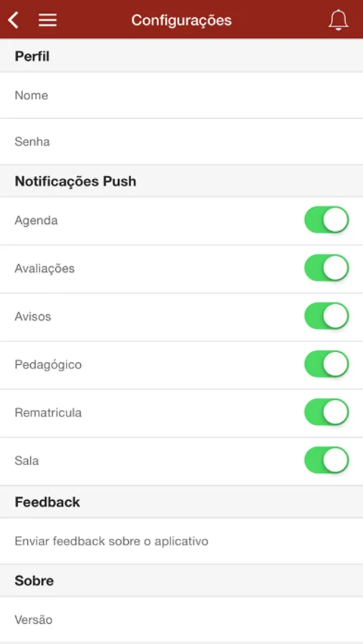Viewport: 363px width, 644px height.
Task: Select the Senha password row
Action: tap(181, 142)
